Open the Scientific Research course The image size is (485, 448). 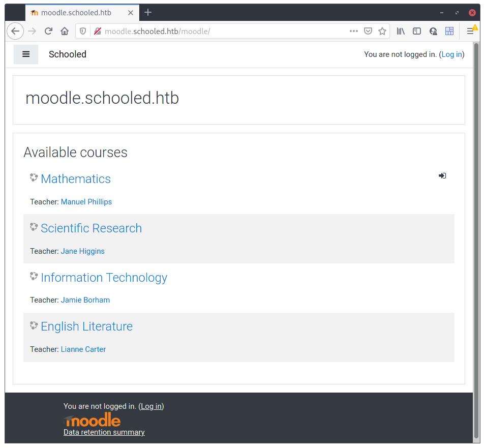[x=91, y=228]
